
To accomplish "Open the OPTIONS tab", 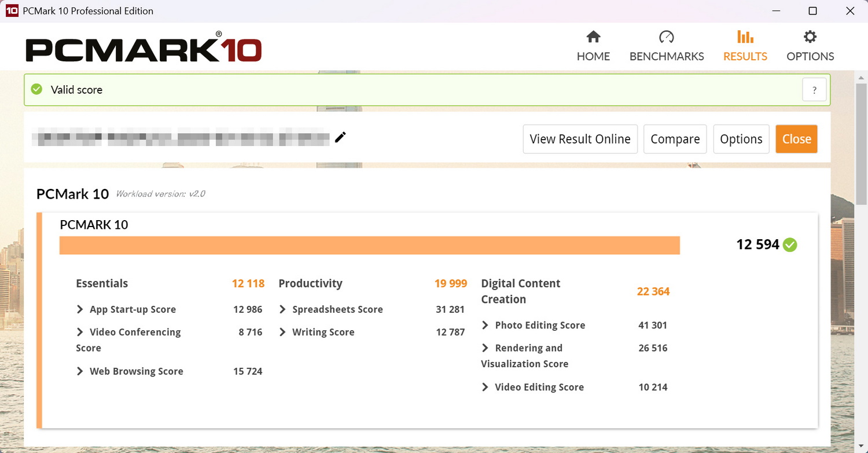I will tap(810, 45).
